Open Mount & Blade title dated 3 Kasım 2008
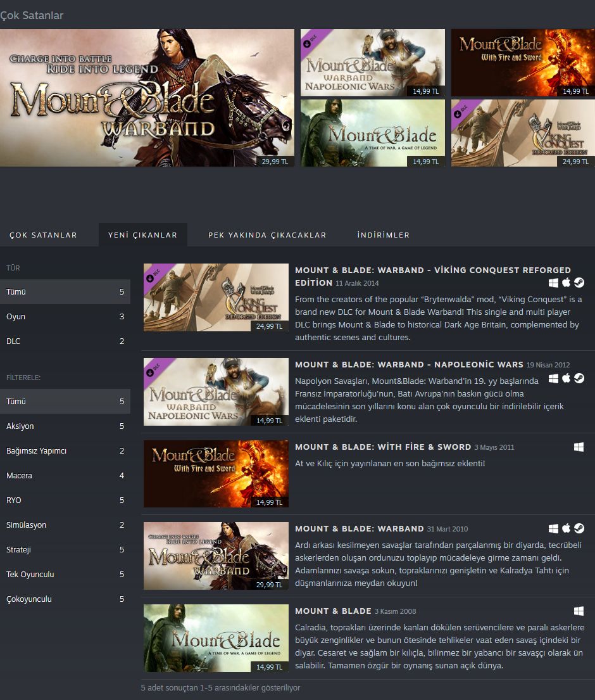The height and width of the screenshot is (700, 595). tap(333, 611)
